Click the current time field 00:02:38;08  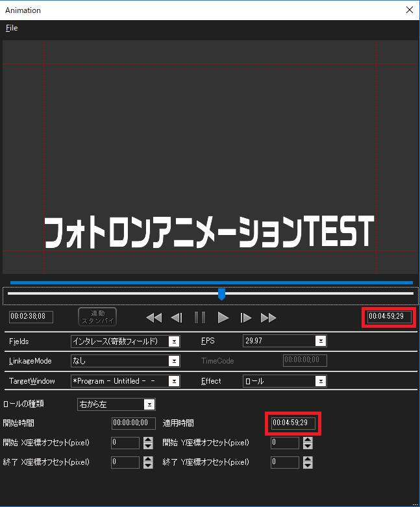pos(31,317)
